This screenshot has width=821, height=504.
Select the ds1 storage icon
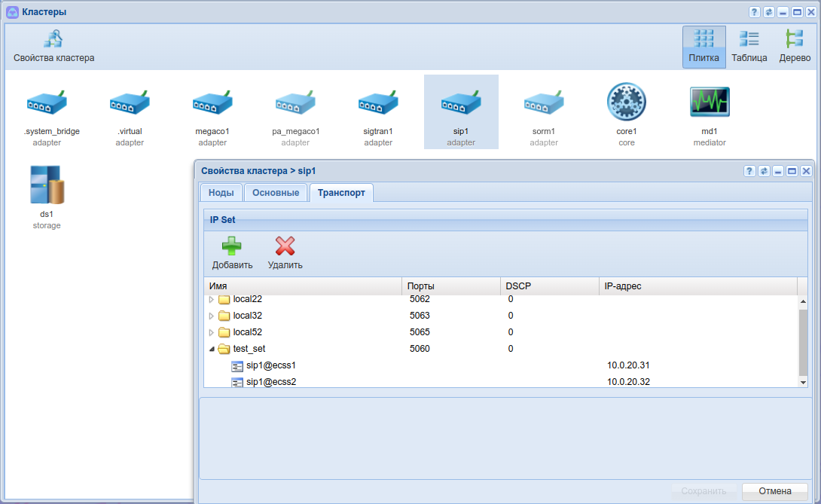47,185
